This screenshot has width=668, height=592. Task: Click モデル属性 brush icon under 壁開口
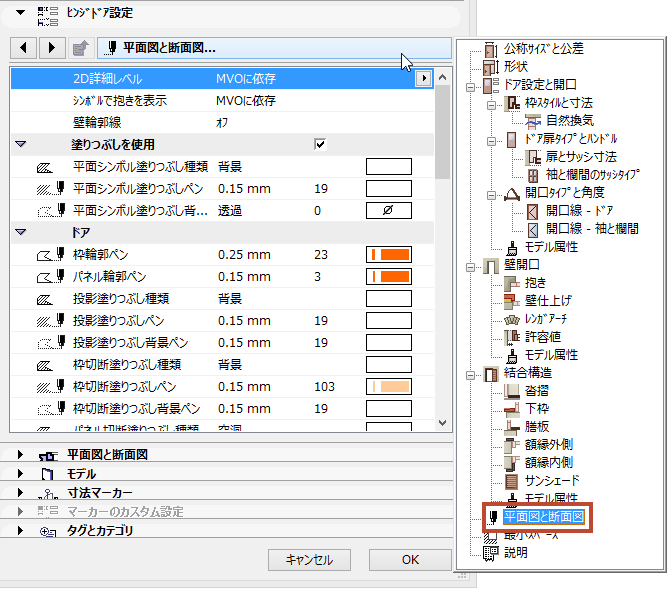point(512,355)
